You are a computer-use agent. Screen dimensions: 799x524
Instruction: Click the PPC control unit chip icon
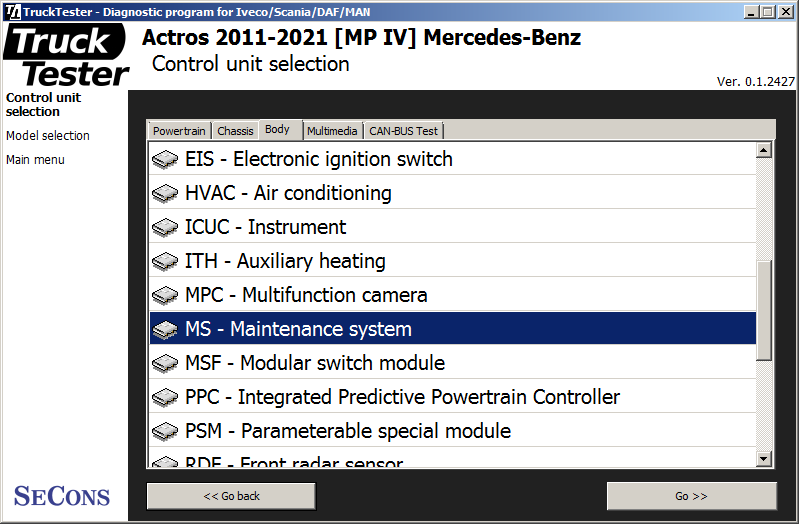pyautogui.click(x=165, y=398)
